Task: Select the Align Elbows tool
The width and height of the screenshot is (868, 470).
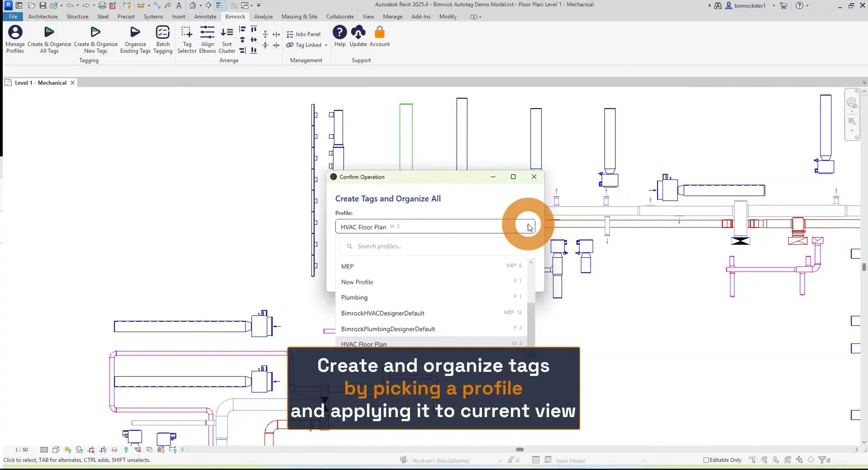Action: point(207,40)
